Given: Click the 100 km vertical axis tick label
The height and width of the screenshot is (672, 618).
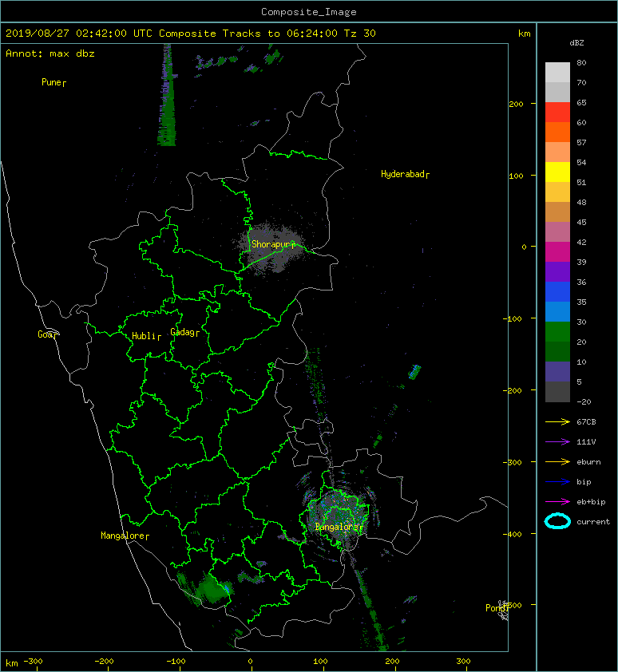Looking at the screenshot, I should pos(516,176).
